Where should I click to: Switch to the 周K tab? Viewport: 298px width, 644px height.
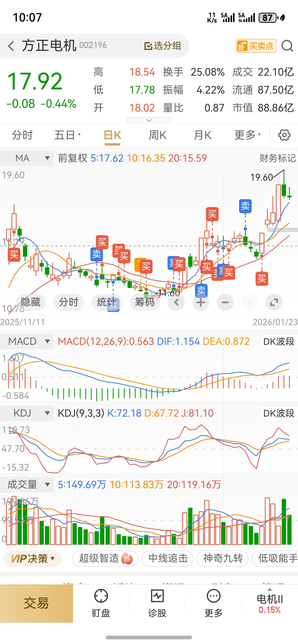coord(157,135)
